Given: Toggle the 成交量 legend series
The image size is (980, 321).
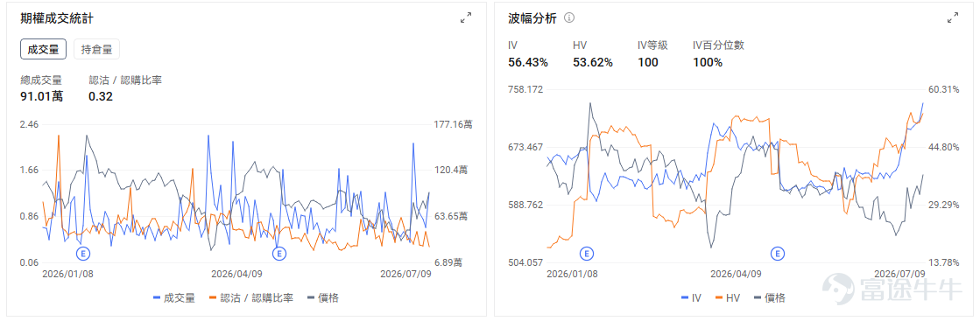Looking at the screenshot, I should point(173,298).
